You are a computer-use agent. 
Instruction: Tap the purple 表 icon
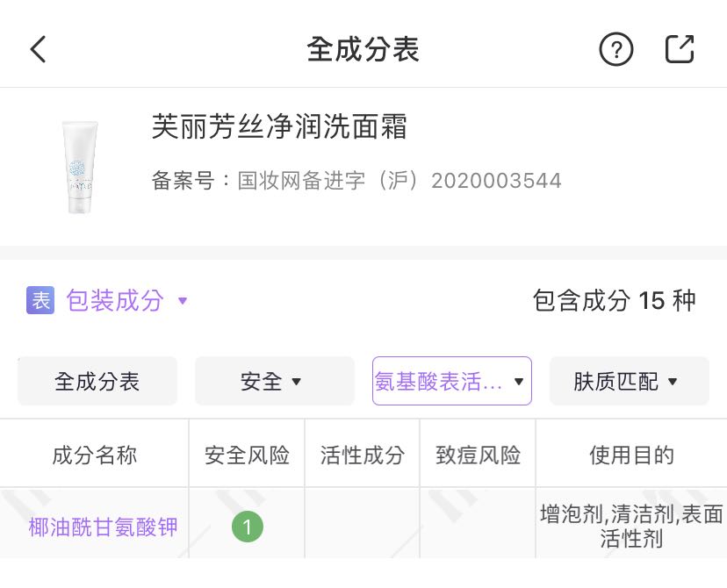40,300
